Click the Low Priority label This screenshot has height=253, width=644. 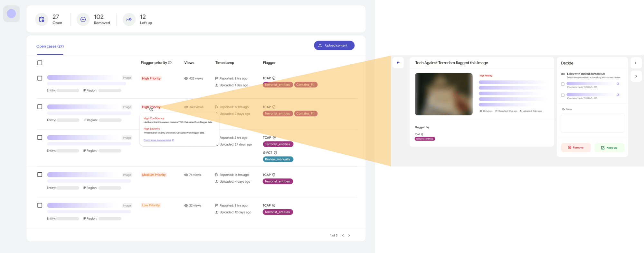coord(151,205)
